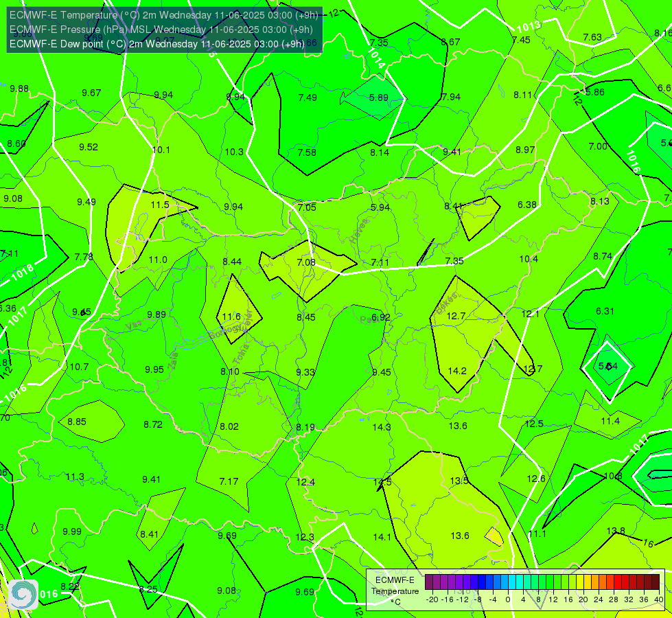This screenshot has height=618, width=672.
Task: Click the 6.92 value near Pest
Action: 380,317
